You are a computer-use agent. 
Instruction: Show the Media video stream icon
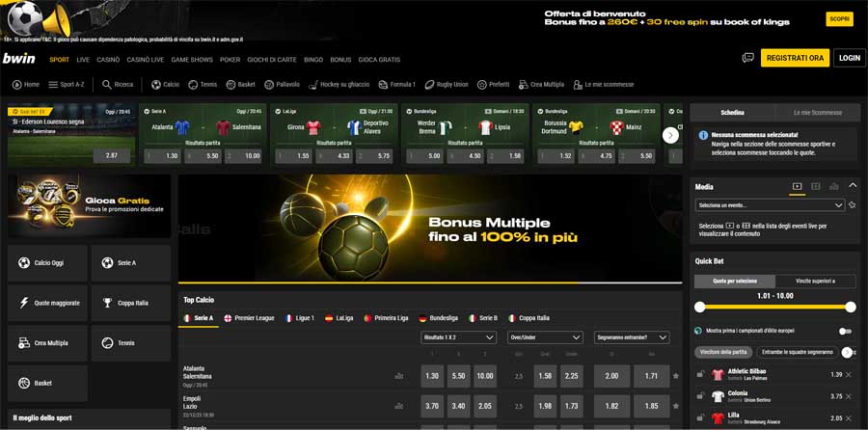[797, 186]
